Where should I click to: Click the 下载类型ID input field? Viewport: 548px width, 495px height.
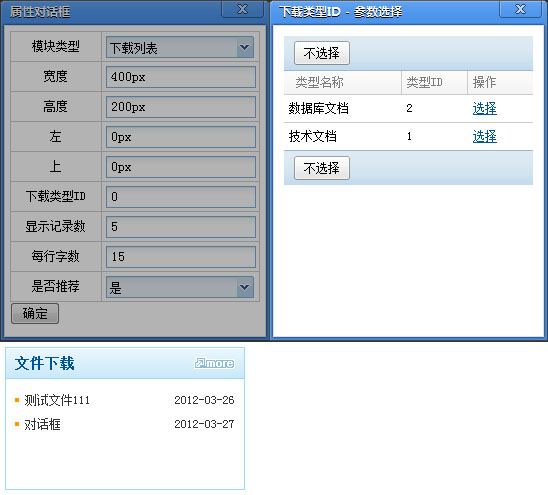click(181, 197)
